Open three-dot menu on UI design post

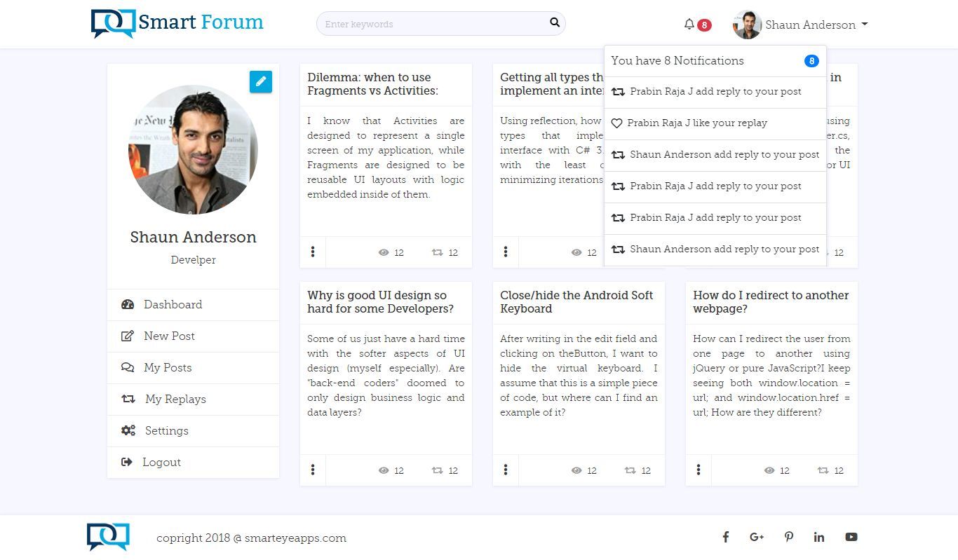pos(313,470)
